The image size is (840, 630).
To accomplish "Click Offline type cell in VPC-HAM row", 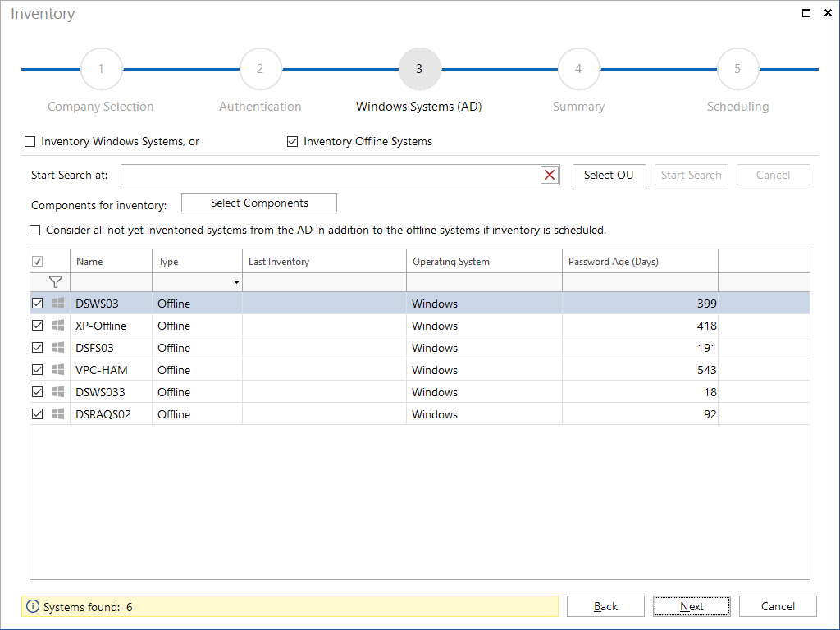I will (197, 370).
